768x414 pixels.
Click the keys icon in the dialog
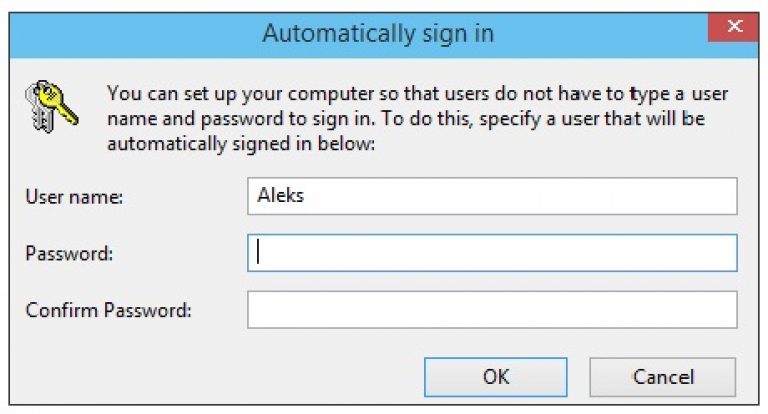click(x=50, y=104)
